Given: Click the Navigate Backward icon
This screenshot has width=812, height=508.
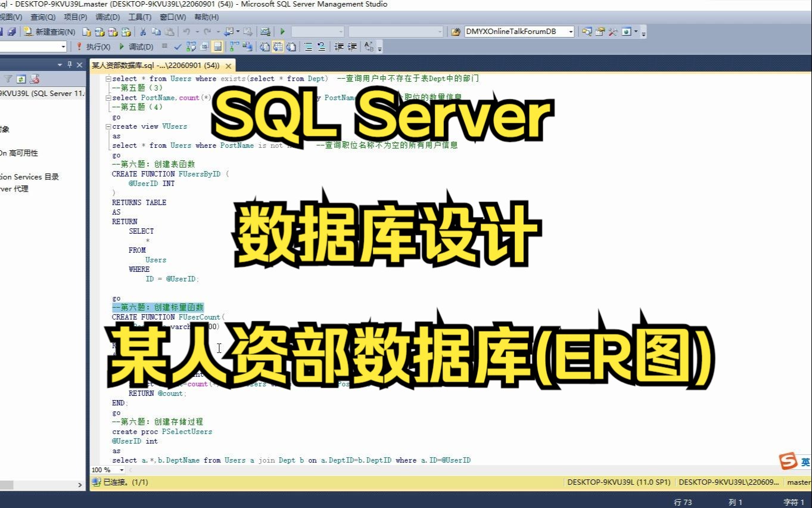Looking at the screenshot, I should point(229,32).
